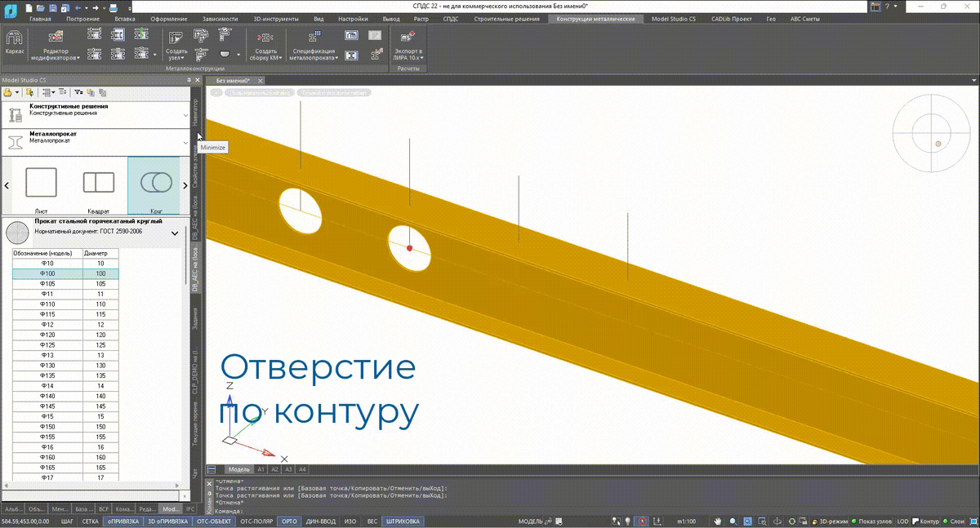The width and height of the screenshot is (980, 528).
Task: Click the Слои status button
Action: (955, 521)
